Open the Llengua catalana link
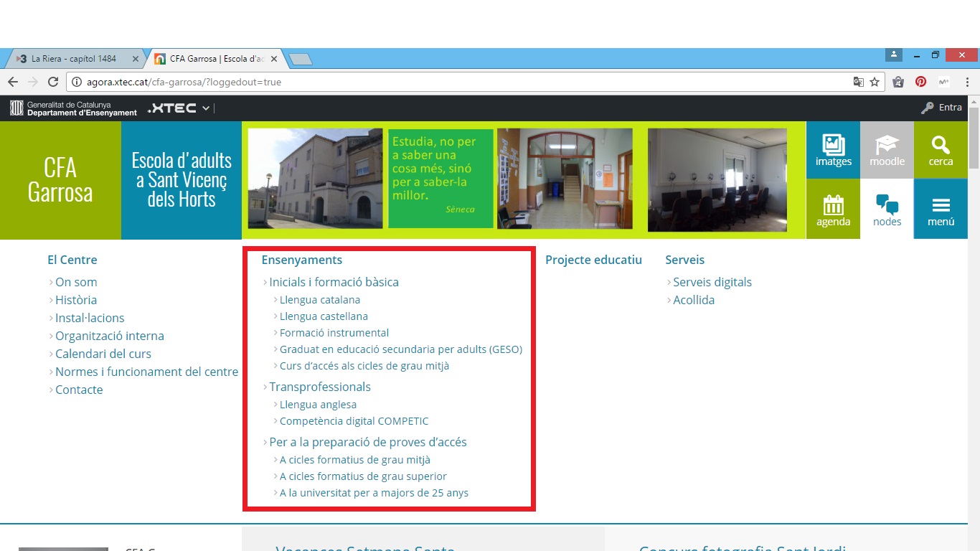The width and height of the screenshot is (980, 551). coord(319,300)
